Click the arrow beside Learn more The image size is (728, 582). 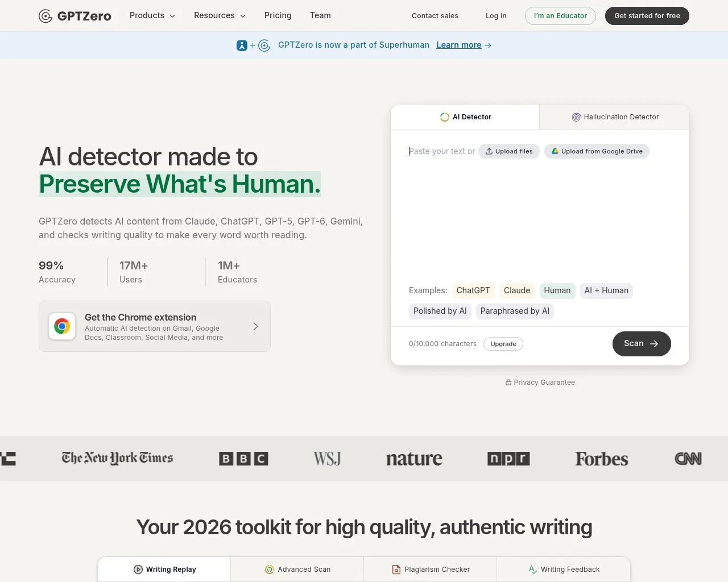tap(488, 45)
